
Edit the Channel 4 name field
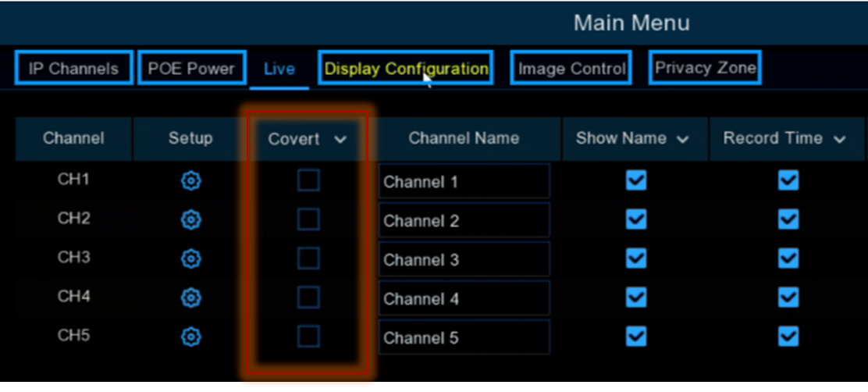(x=464, y=298)
